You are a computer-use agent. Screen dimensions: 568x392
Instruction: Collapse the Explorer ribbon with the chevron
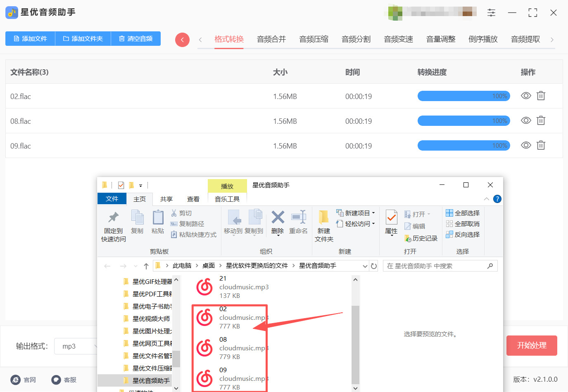pos(487,199)
